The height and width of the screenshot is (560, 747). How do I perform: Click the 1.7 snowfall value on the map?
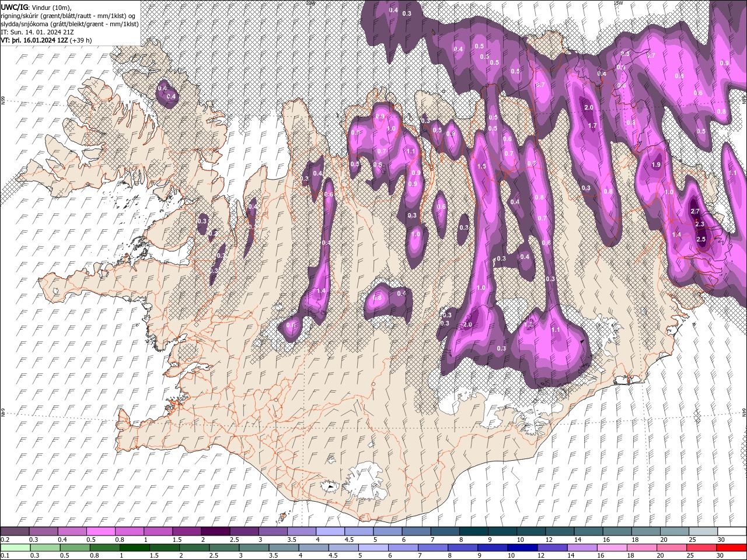(x=592, y=125)
